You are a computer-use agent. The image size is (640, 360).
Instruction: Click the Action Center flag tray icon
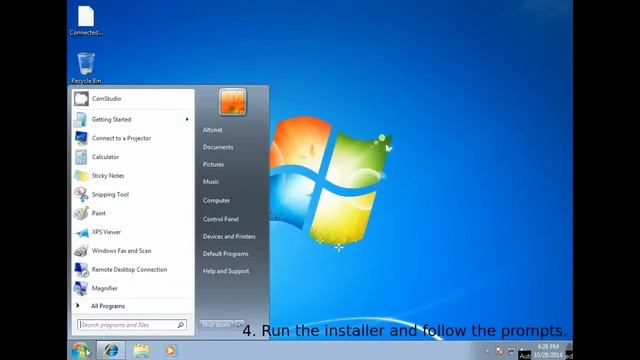click(500, 351)
